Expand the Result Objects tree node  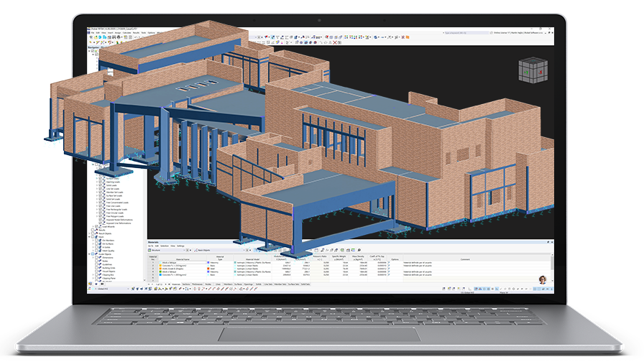tap(89, 233)
